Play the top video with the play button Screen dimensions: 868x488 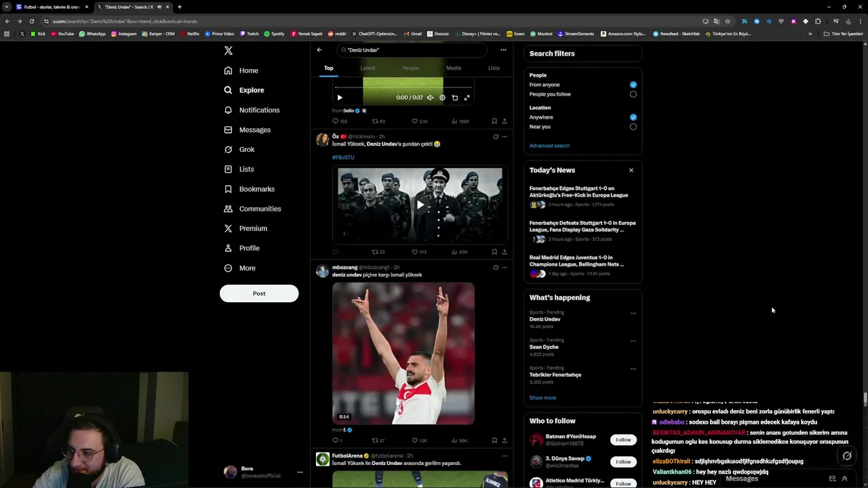point(340,98)
